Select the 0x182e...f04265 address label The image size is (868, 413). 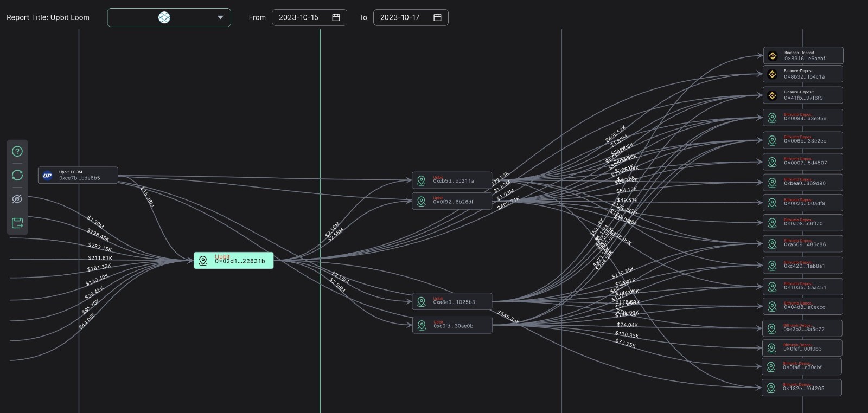[803, 389]
